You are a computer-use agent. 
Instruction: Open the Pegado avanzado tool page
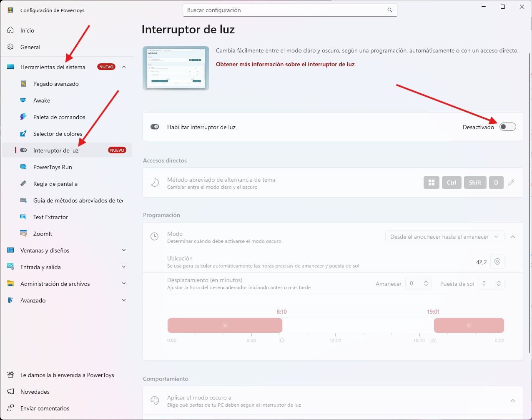(x=67, y=84)
